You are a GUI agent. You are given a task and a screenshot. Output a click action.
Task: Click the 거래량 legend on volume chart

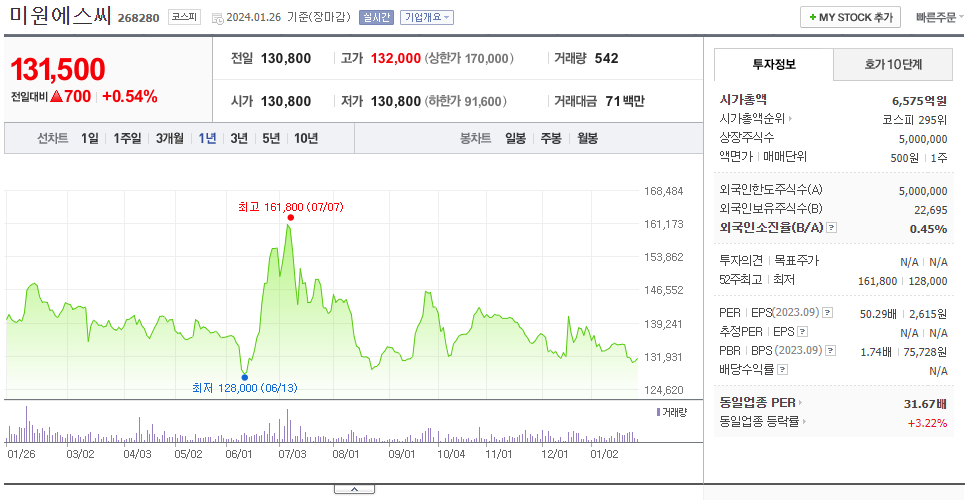672,412
